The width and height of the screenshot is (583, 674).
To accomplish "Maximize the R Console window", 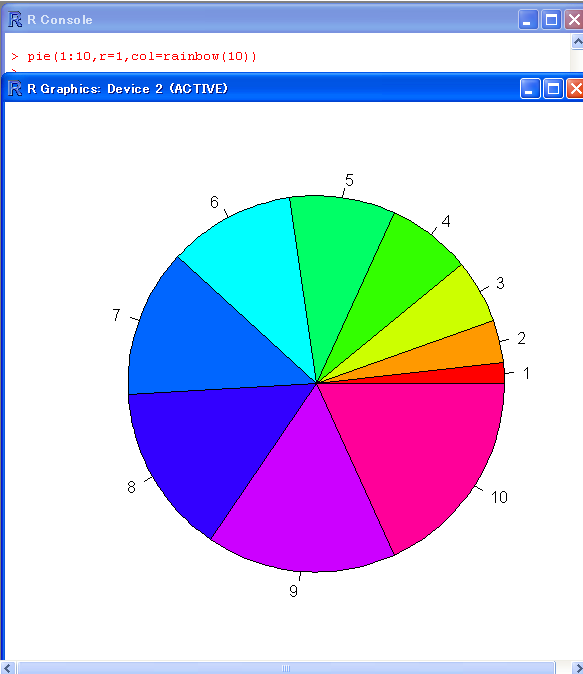I will [x=551, y=20].
